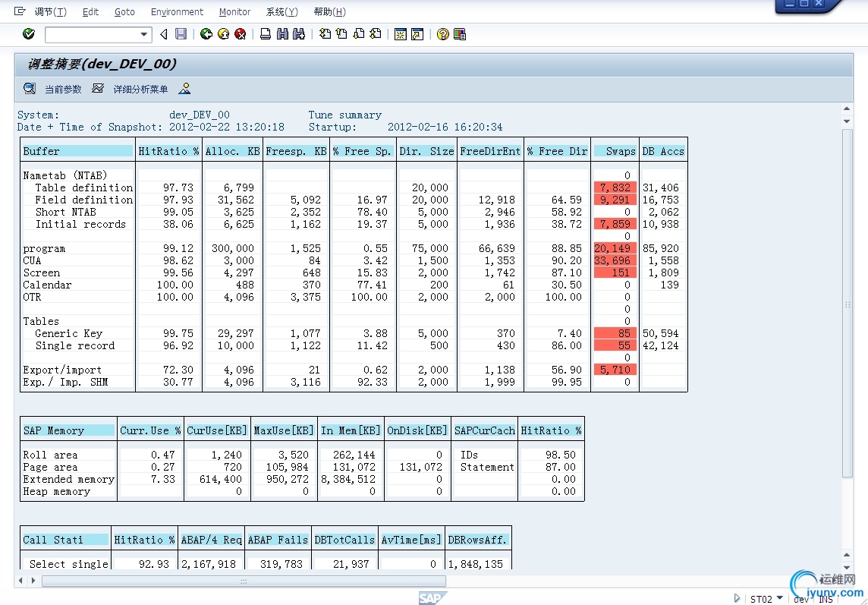Viewport: 868px width, 605px height.
Task: Expand the status bar triangle arrow
Action: click(737, 598)
